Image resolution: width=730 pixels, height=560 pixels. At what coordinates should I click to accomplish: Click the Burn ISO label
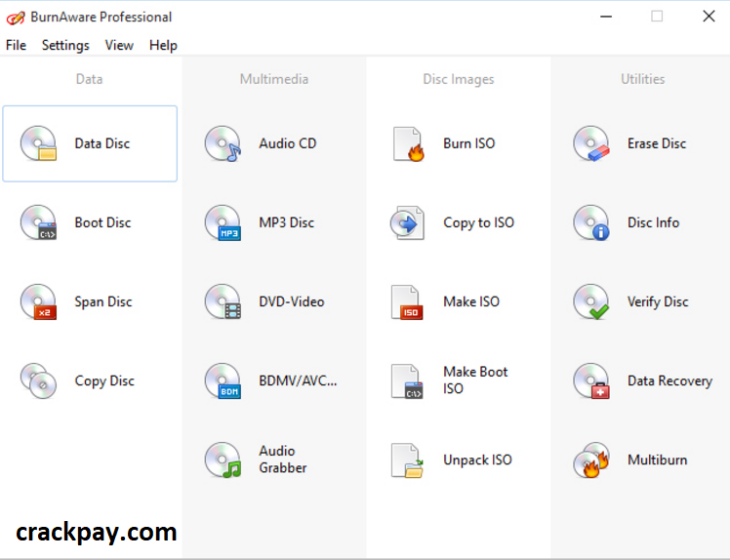tap(469, 143)
